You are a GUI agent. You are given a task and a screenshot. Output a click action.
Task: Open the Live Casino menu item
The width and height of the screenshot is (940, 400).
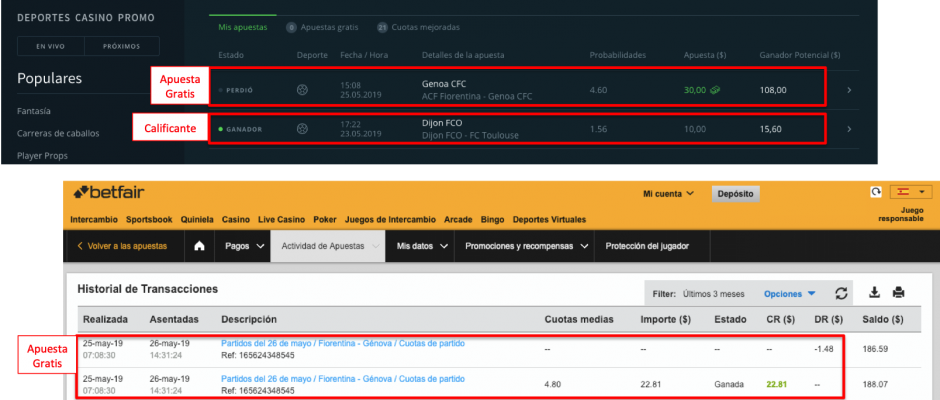pos(281,219)
